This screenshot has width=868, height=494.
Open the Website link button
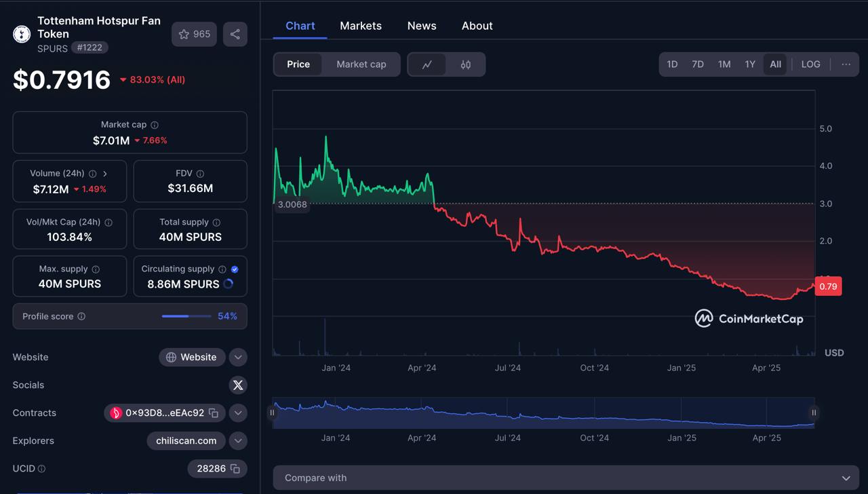[192, 357]
